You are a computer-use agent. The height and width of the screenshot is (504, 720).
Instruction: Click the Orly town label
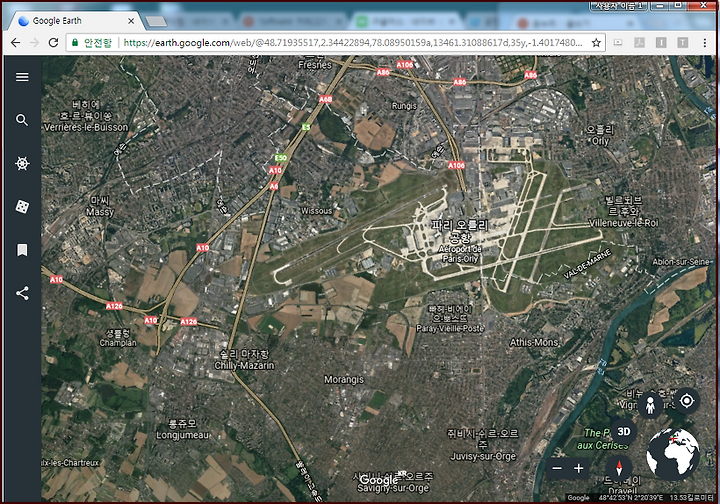click(x=600, y=141)
